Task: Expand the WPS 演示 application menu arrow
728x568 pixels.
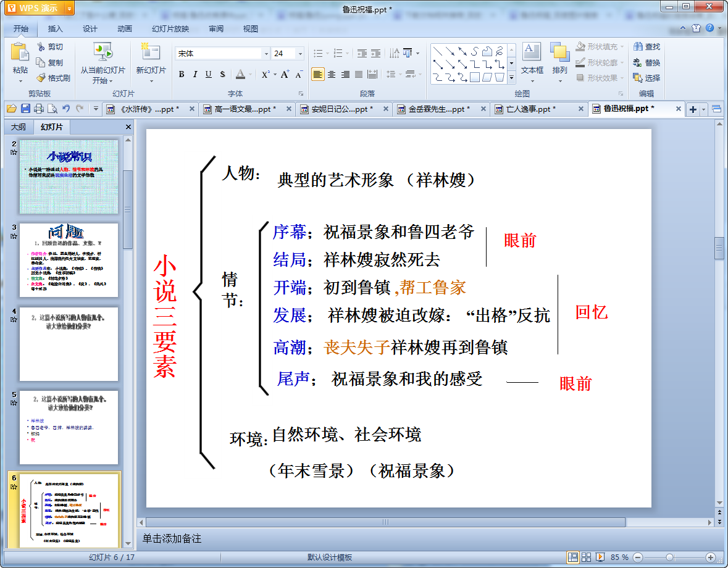Action: (x=69, y=8)
